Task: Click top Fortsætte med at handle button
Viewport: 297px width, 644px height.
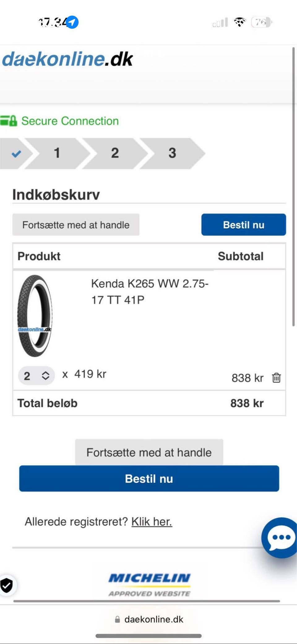Action: (x=76, y=225)
